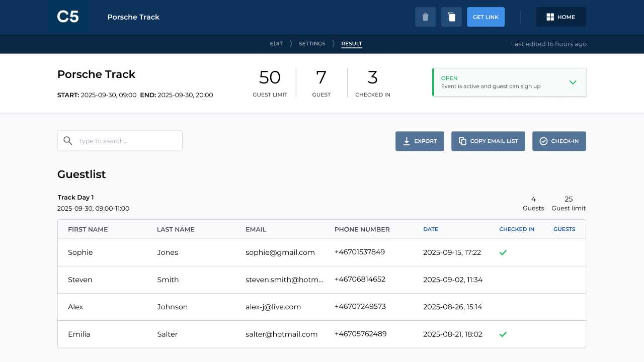
Task: Sort by the DATE column header
Action: (x=431, y=229)
